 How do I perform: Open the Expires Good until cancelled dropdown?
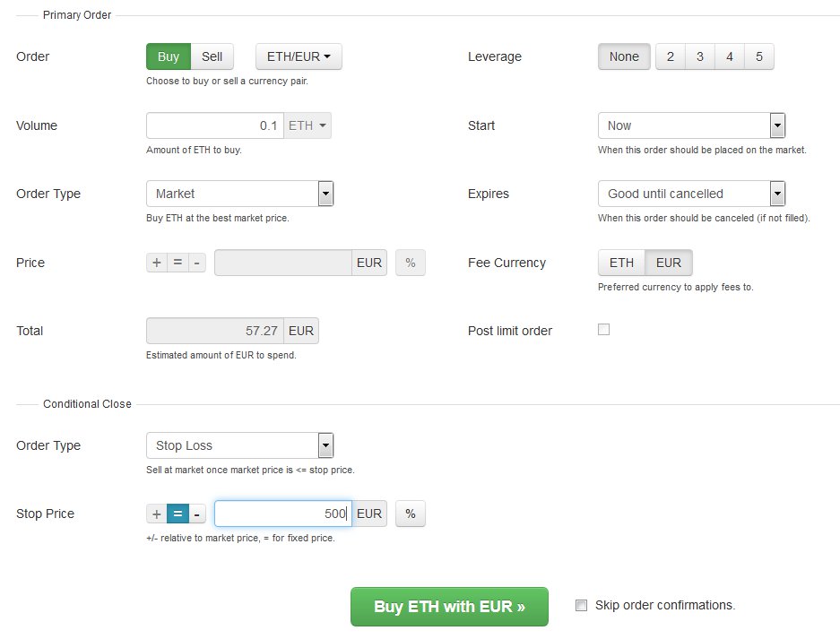tap(691, 194)
